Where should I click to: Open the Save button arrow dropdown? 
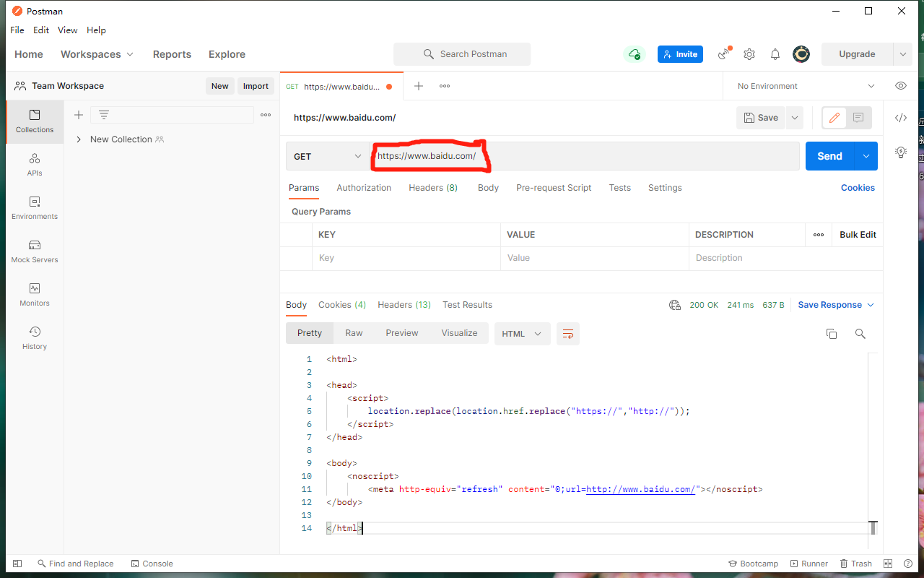(794, 118)
